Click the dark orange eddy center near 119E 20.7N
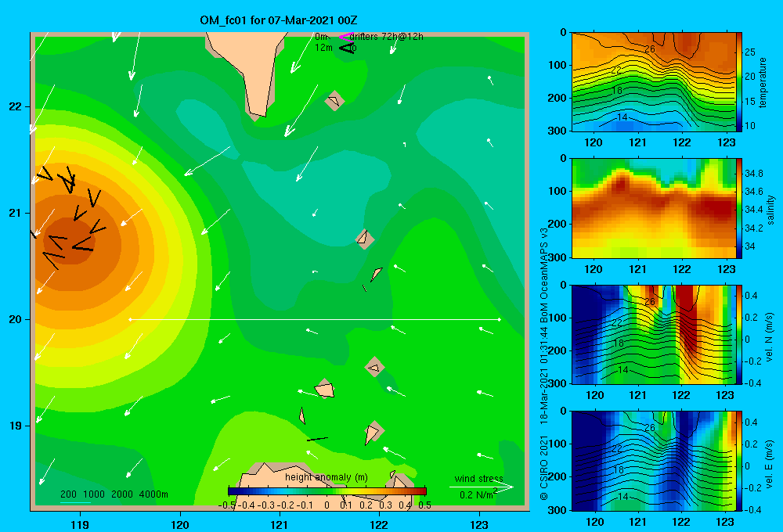Viewport: 783px width, 532px height. coord(68,240)
